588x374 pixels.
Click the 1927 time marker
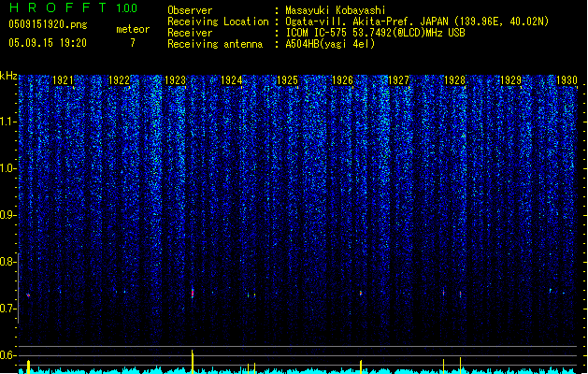pyautogui.click(x=398, y=80)
